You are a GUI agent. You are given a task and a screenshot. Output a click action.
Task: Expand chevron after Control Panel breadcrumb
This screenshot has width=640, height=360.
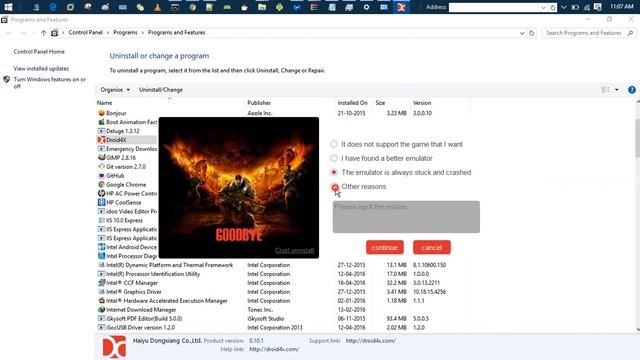[x=108, y=33]
